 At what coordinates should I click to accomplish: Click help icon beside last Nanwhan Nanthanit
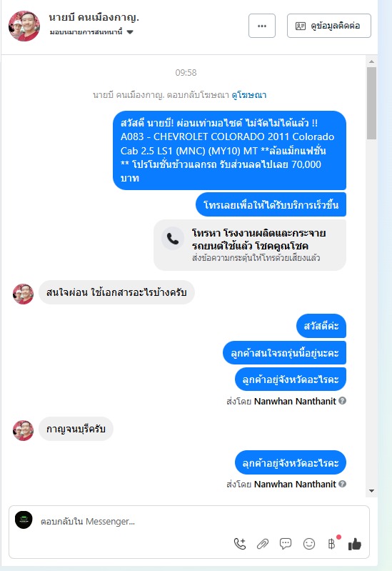click(x=342, y=484)
